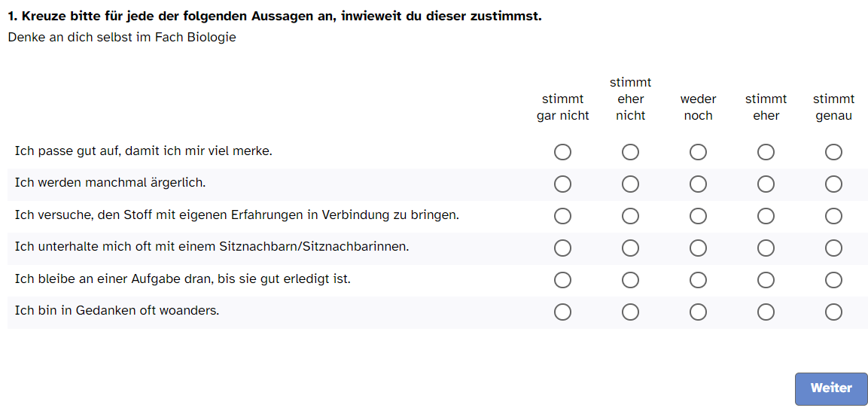Image resolution: width=868 pixels, height=420 pixels.
Task: Mark 'stimmt gar nicht' for 'Gedanken oft woanders'
Action: 562,312
